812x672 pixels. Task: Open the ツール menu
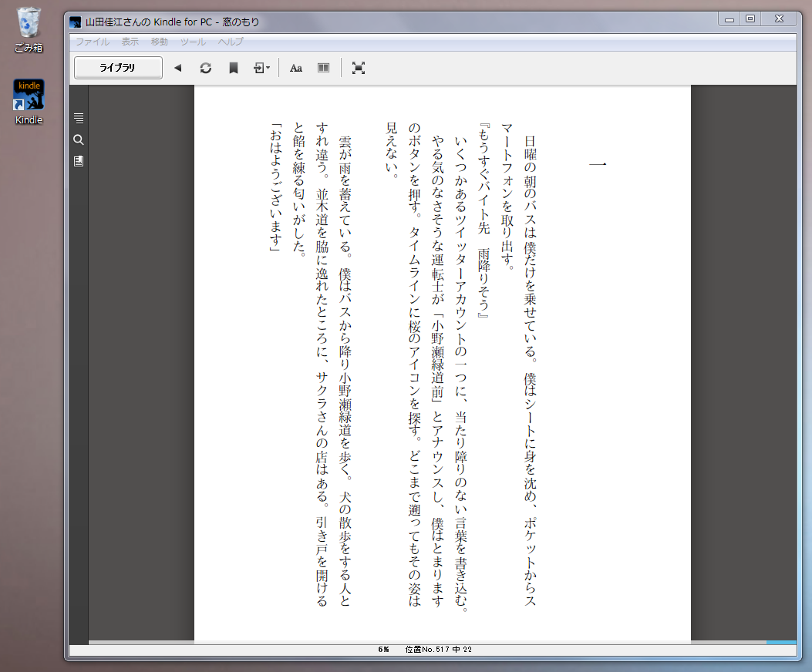pyautogui.click(x=193, y=42)
